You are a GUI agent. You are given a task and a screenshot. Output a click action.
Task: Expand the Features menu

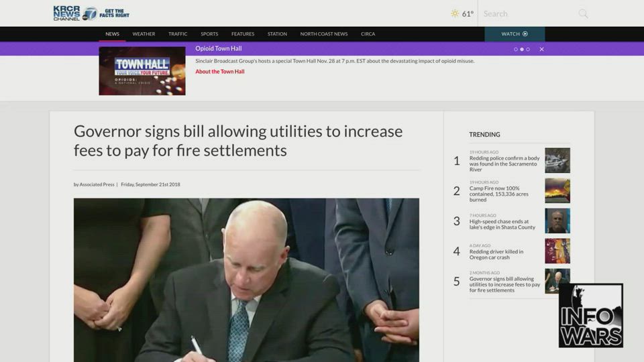point(243,34)
